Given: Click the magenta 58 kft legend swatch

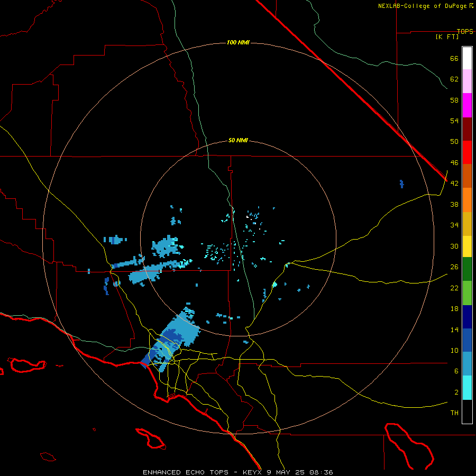Looking at the screenshot, I should [x=467, y=105].
